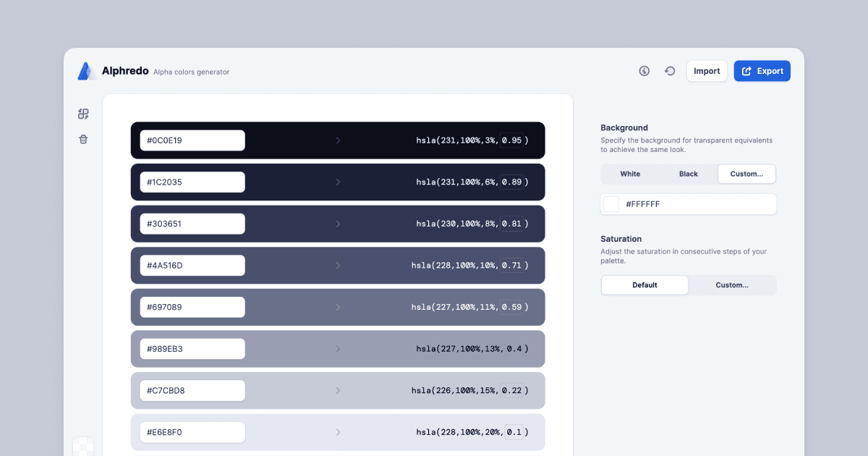Click the 0.95 alpha value box
This screenshot has height=456, width=868.
point(511,140)
